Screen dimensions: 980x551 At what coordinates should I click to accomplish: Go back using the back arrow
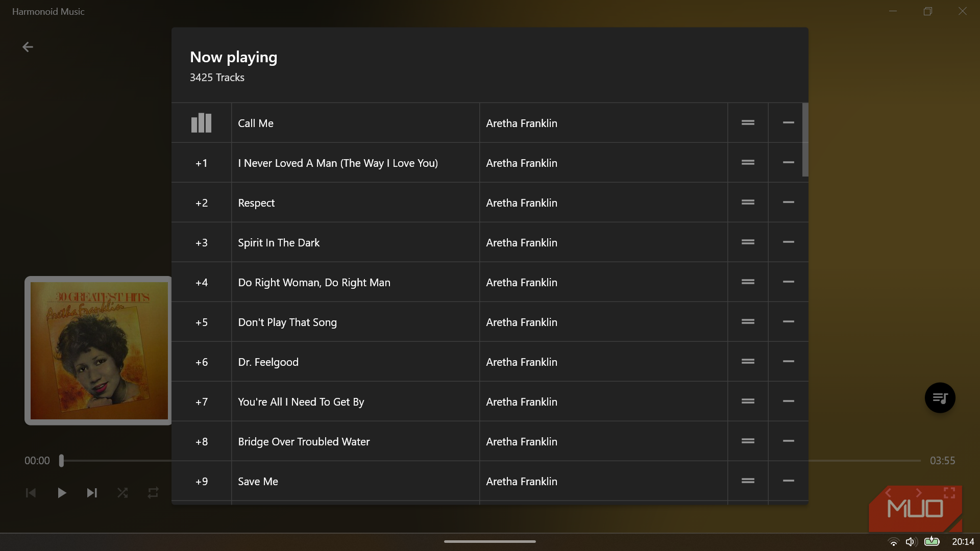pos(28,47)
